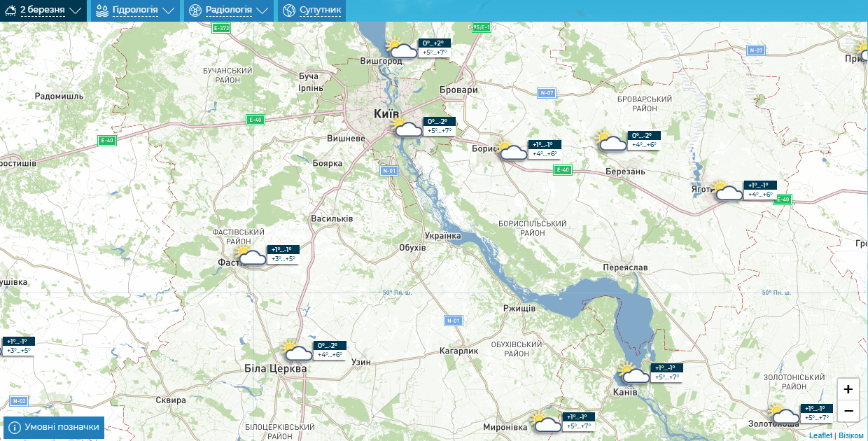Open the Миронівка weather icon
868x441 pixels.
547,422
